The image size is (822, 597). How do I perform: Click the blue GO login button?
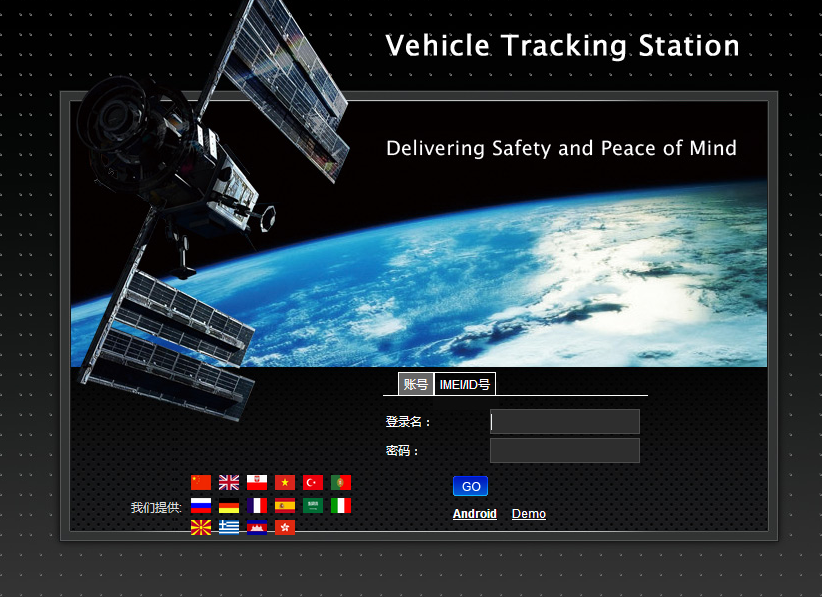coord(470,486)
